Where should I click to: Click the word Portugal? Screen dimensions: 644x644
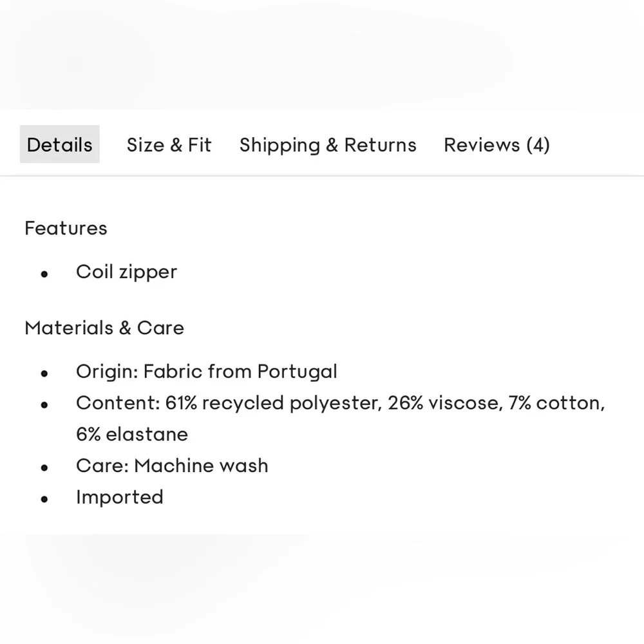click(298, 372)
